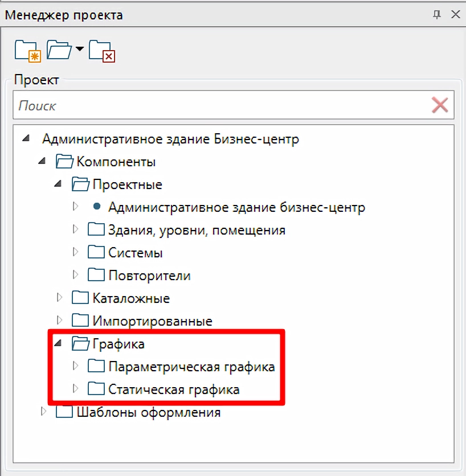Expand the Статическая графика folder
The width and height of the screenshot is (466, 476).
coord(75,388)
